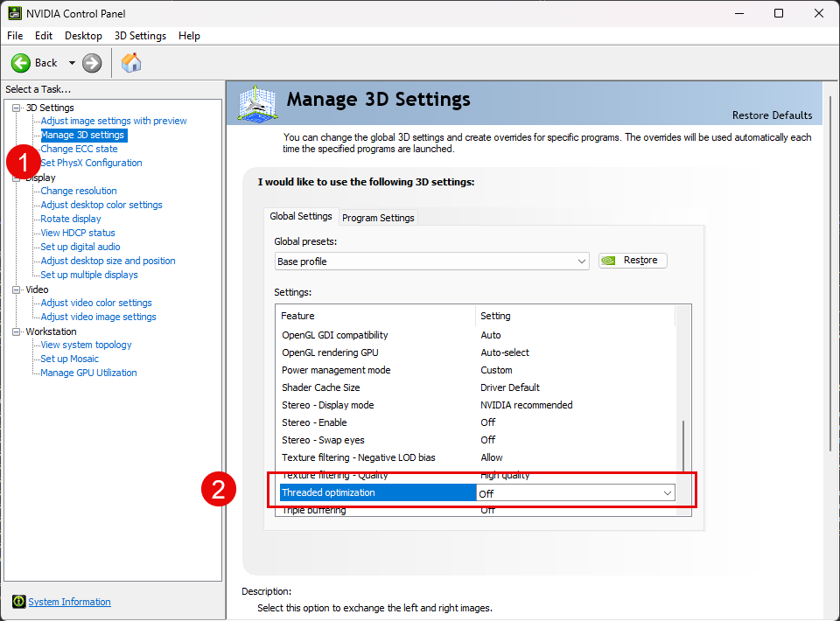Click the Feature column header
Image resolution: width=840 pixels, height=621 pixels.
377,316
